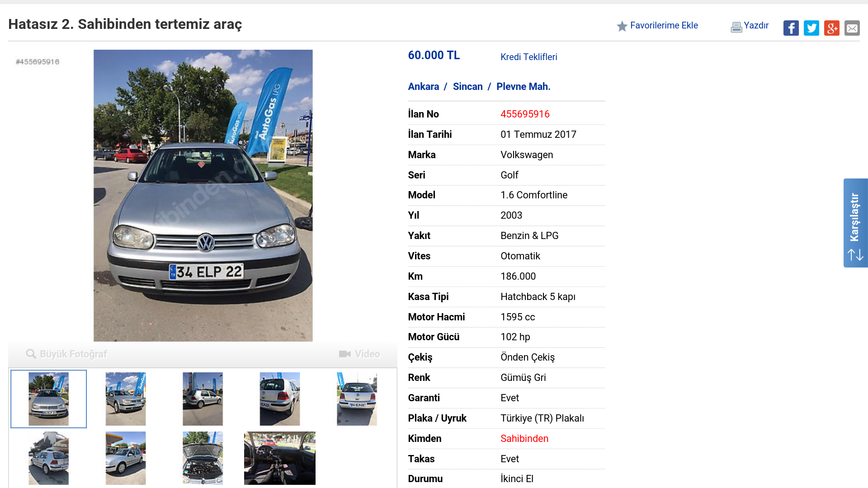
Task: Select the rear view car thumbnail
Action: (x=357, y=399)
